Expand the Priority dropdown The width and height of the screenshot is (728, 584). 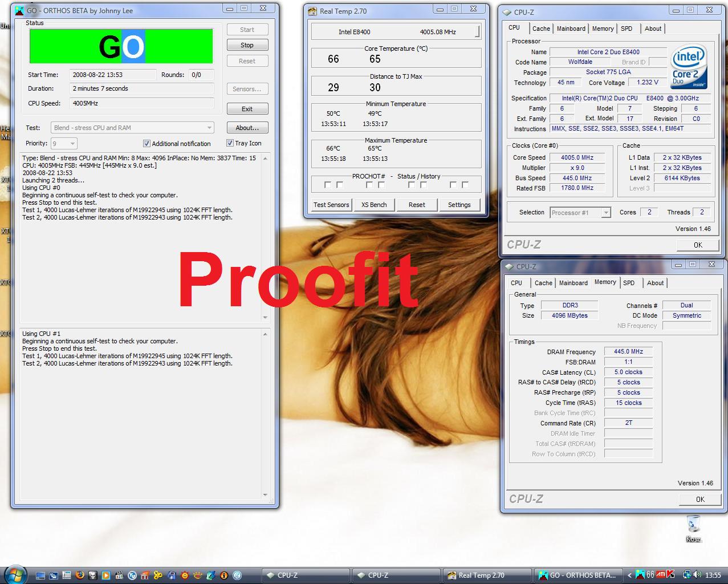click(x=64, y=144)
